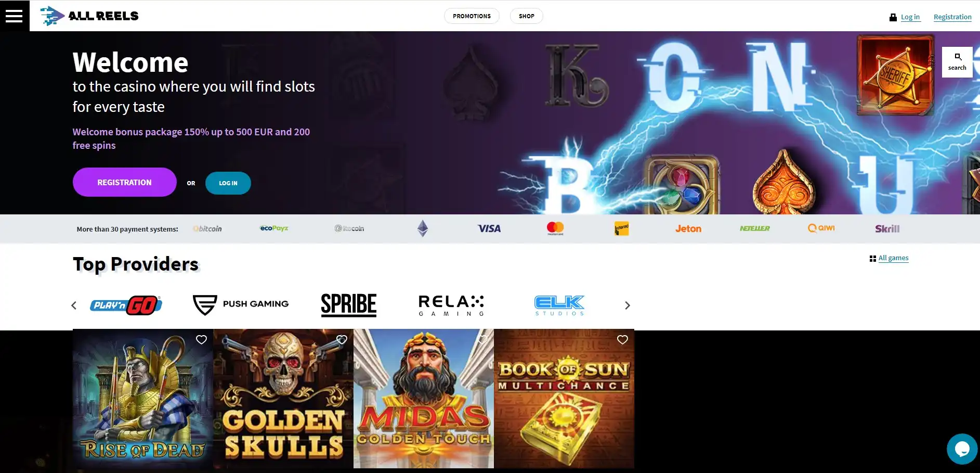
Task: Favorite the Rise of Dead game
Action: coord(201,340)
